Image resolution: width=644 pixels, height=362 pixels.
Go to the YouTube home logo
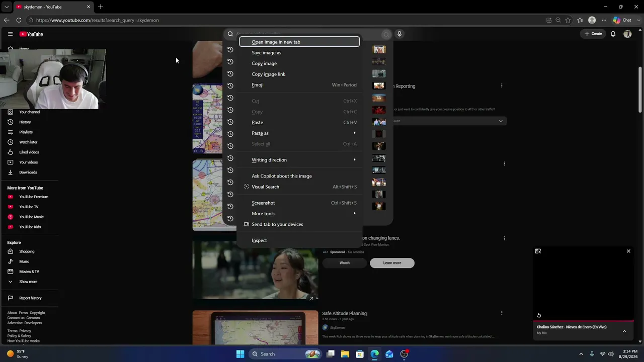tap(31, 34)
